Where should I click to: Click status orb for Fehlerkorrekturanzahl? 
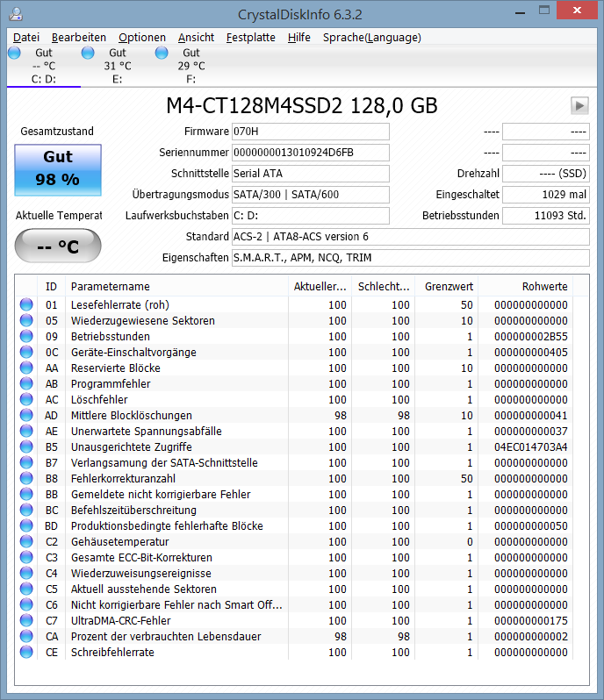pos(26,478)
